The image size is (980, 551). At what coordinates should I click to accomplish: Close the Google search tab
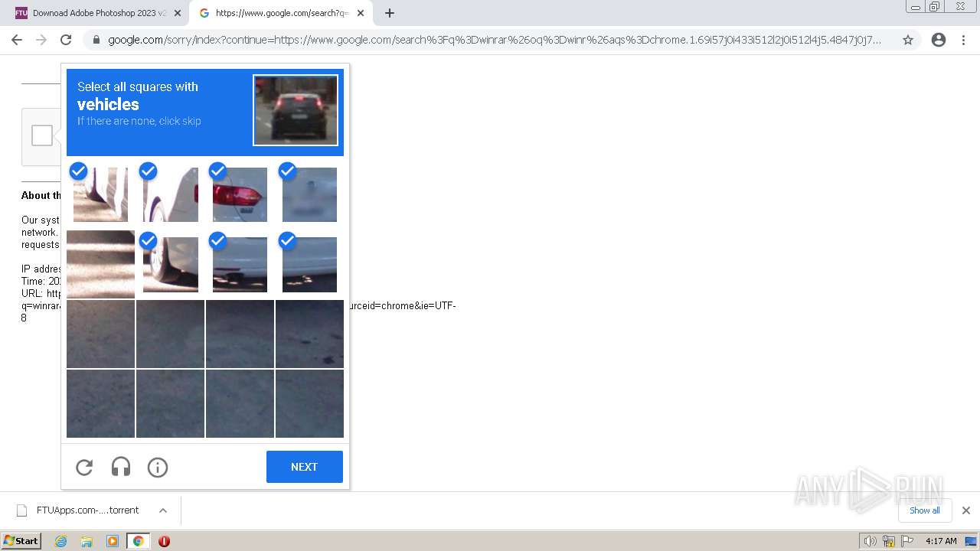pos(361,13)
